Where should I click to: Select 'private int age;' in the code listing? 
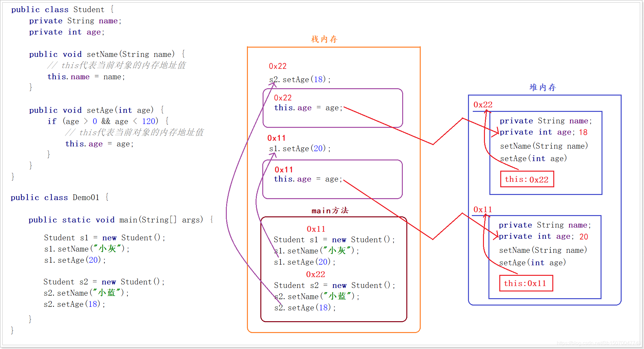67,32
